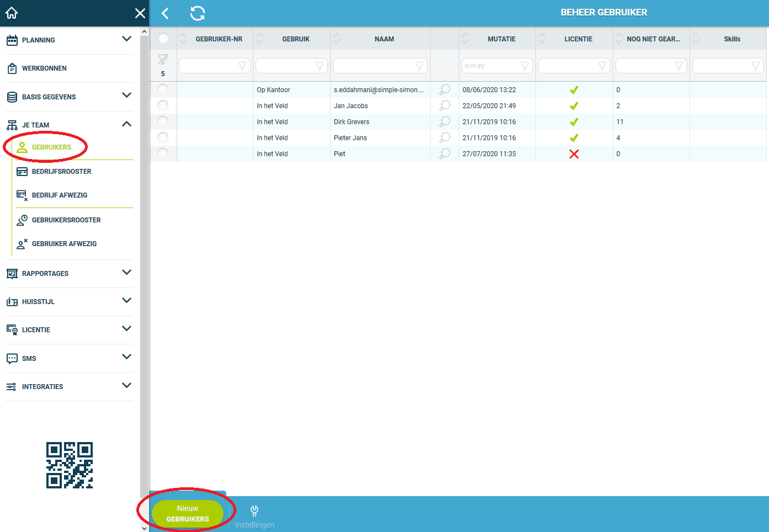Click the back arrow in header
This screenshot has height=532, width=769.
[x=165, y=13]
